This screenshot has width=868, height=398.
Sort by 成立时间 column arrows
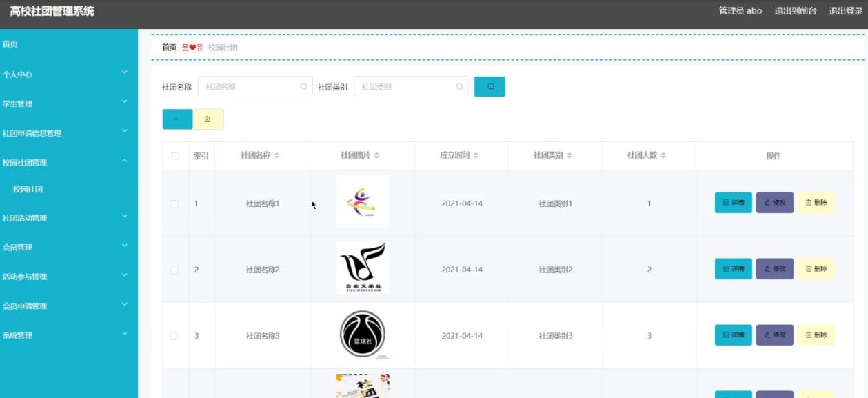point(476,156)
